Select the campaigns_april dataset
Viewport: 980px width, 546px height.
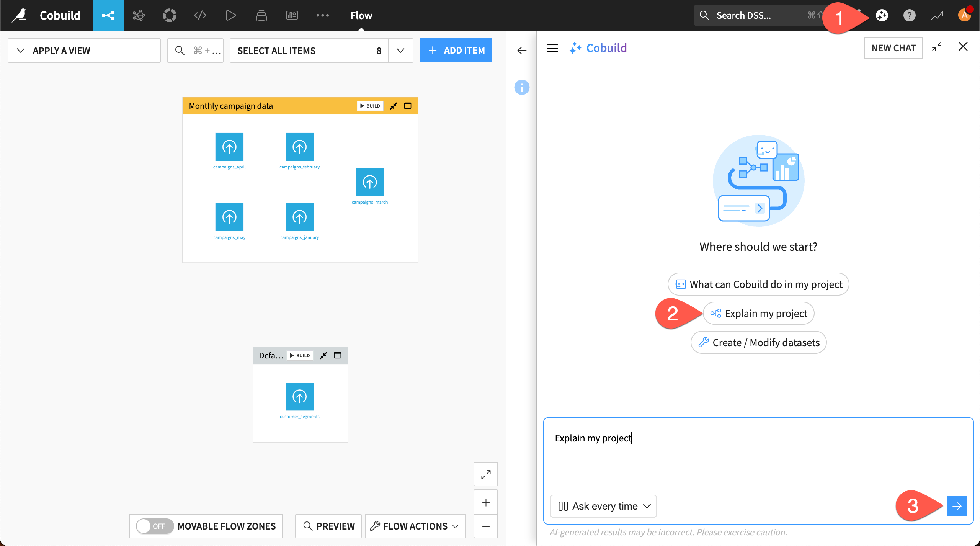pos(229,147)
